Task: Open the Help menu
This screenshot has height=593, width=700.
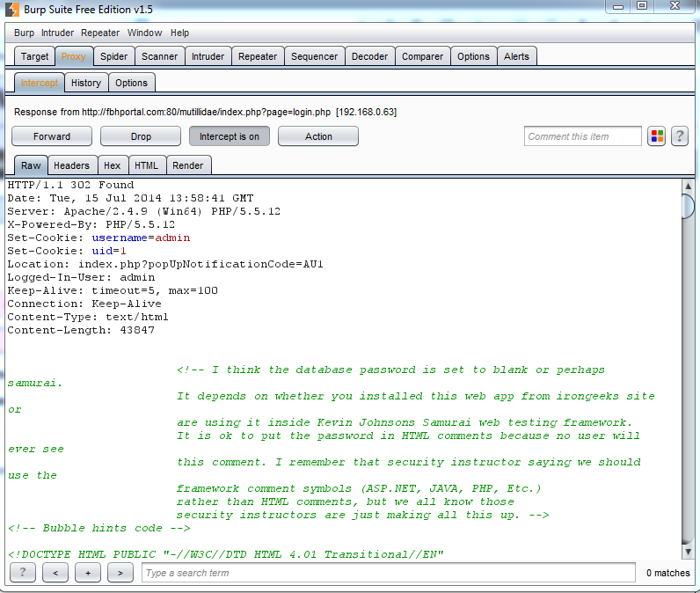Action: tap(179, 33)
